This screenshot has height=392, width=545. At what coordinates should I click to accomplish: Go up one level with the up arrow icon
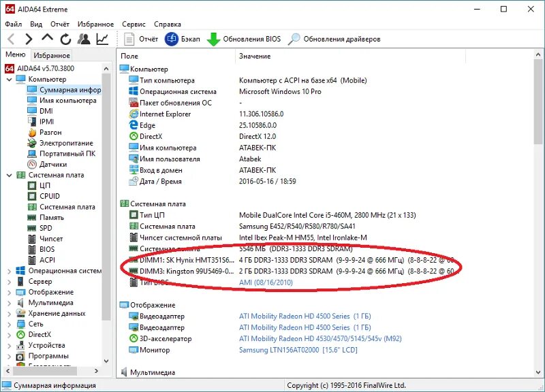pos(47,38)
